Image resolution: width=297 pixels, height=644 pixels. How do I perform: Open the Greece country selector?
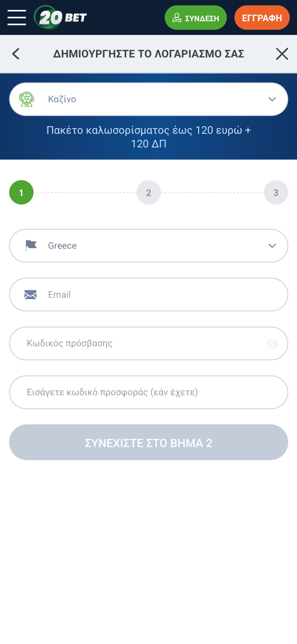[148, 245]
